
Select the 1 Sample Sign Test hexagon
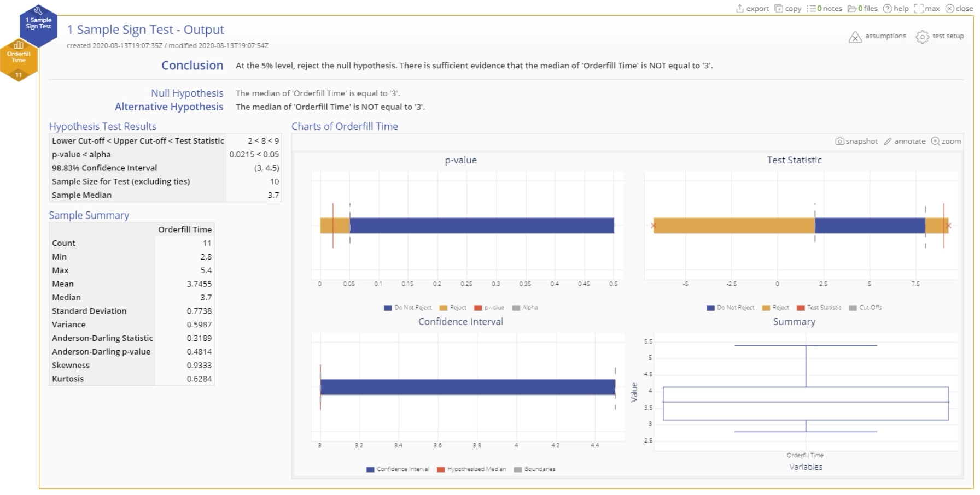click(x=38, y=25)
